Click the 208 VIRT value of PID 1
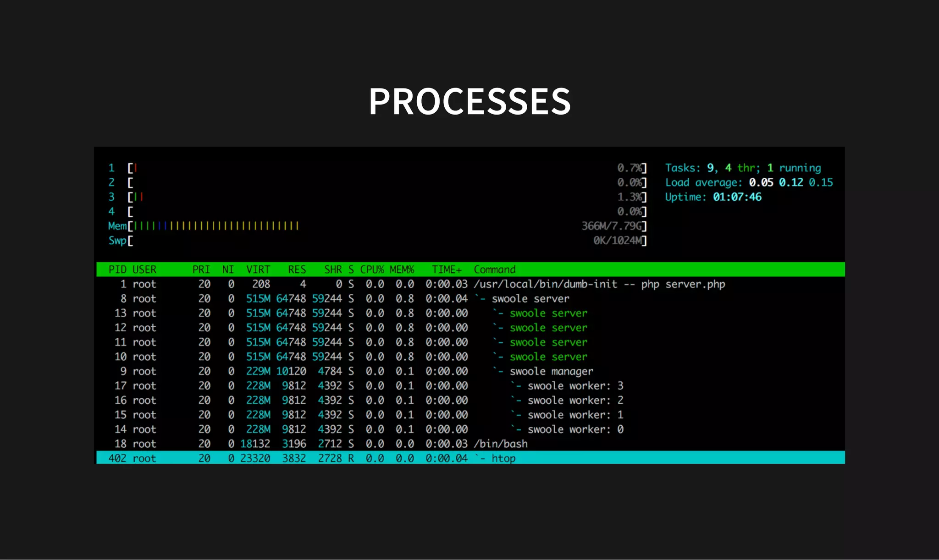 [261, 284]
